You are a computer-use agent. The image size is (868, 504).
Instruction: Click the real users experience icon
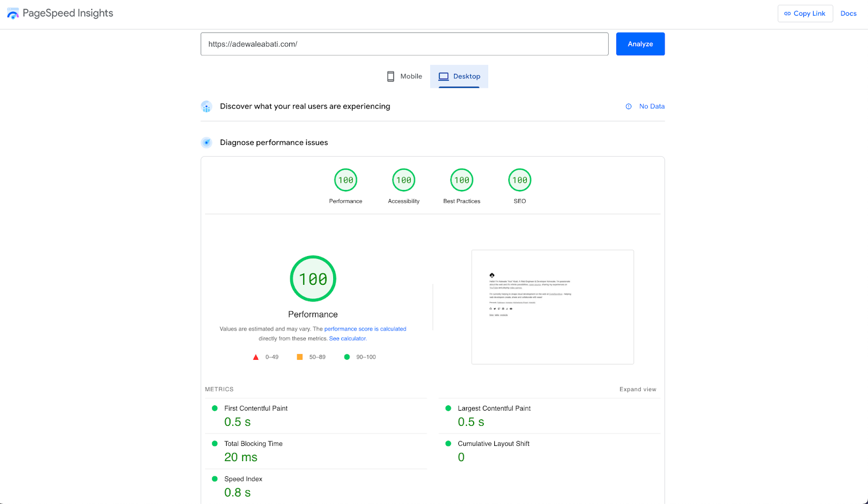(206, 106)
